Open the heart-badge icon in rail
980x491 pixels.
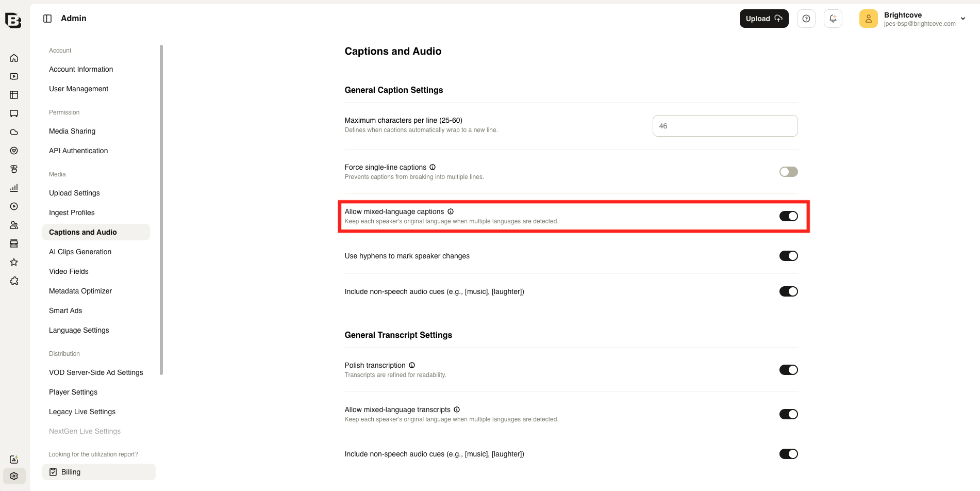pos(14,151)
